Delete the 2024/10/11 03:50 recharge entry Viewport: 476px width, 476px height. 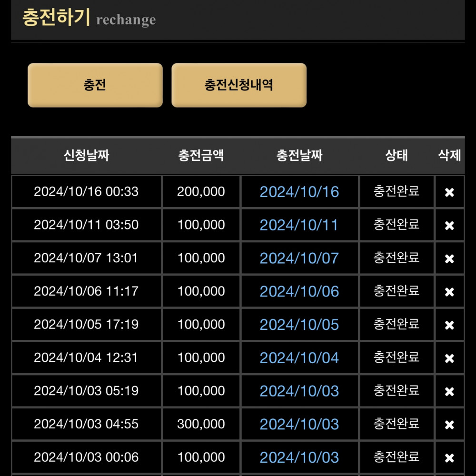449,226
